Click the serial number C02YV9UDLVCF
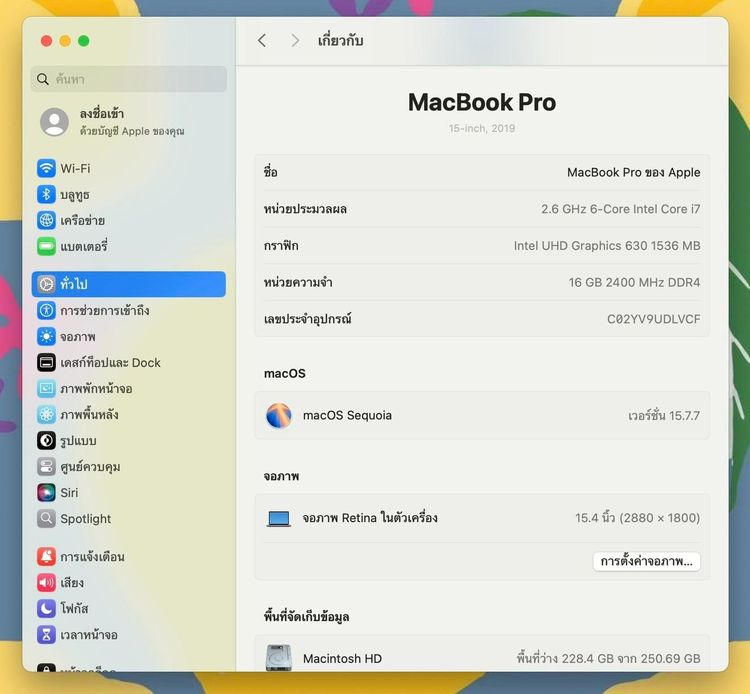Viewport: 750px width, 694px height. pos(653,319)
